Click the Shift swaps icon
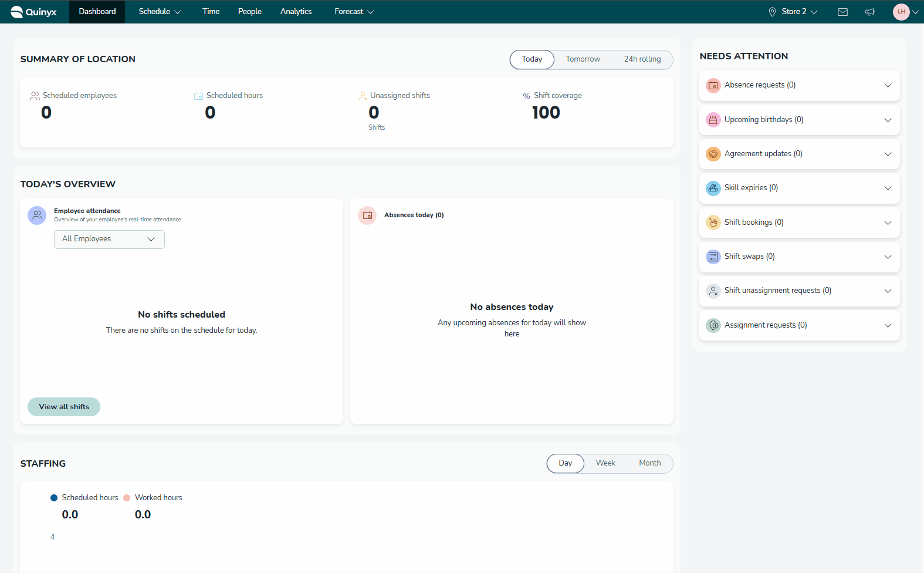The height and width of the screenshot is (573, 924). (x=713, y=257)
